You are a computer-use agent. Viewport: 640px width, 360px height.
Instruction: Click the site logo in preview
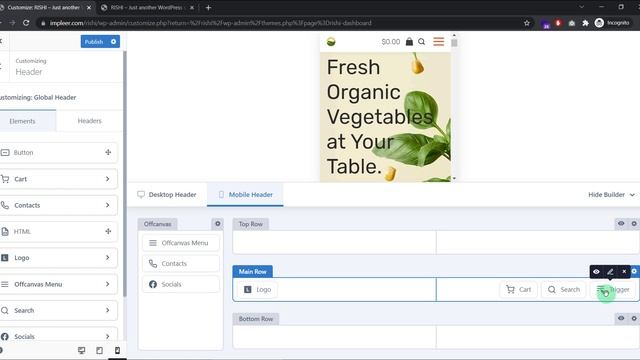pos(331,42)
